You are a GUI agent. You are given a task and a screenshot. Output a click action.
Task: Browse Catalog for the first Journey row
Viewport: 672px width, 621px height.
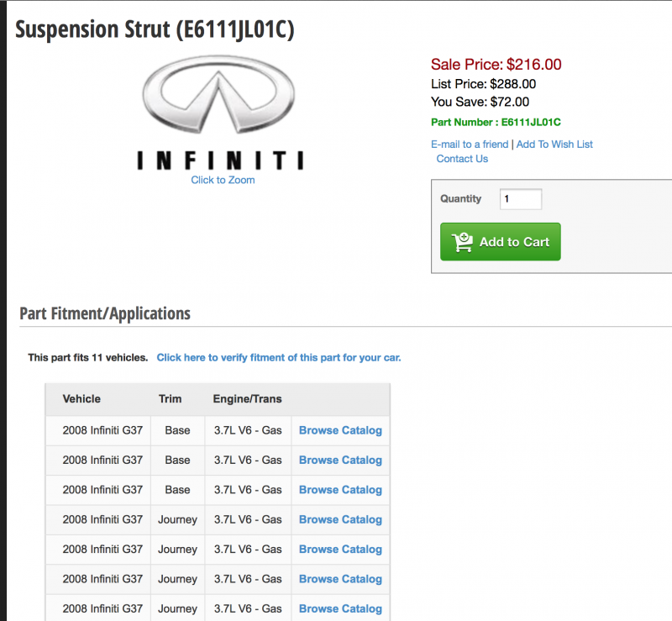tap(340, 519)
